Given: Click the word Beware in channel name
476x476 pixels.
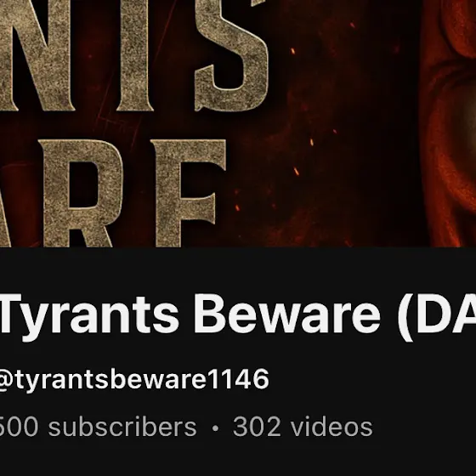Looking at the screenshot, I should point(287,314).
